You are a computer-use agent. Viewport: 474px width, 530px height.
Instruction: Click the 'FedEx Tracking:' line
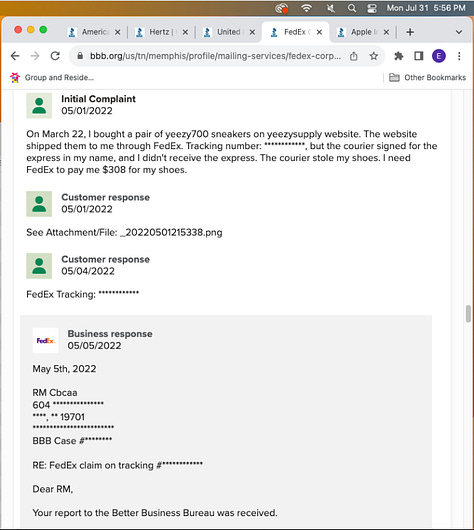click(x=82, y=294)
